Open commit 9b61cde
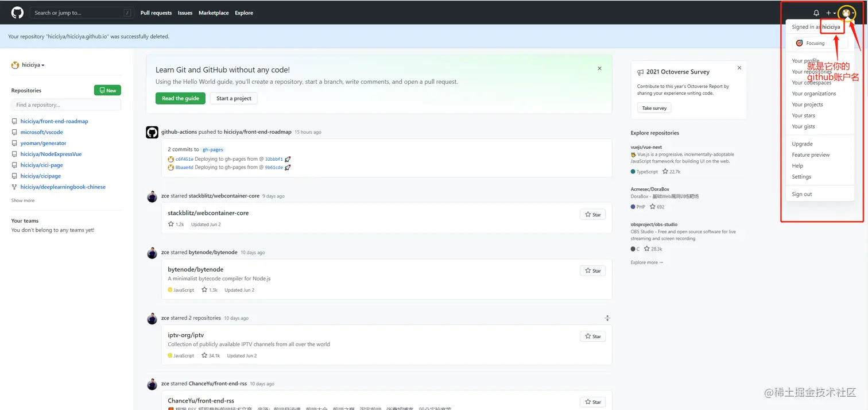 click(x=274, y=168)
